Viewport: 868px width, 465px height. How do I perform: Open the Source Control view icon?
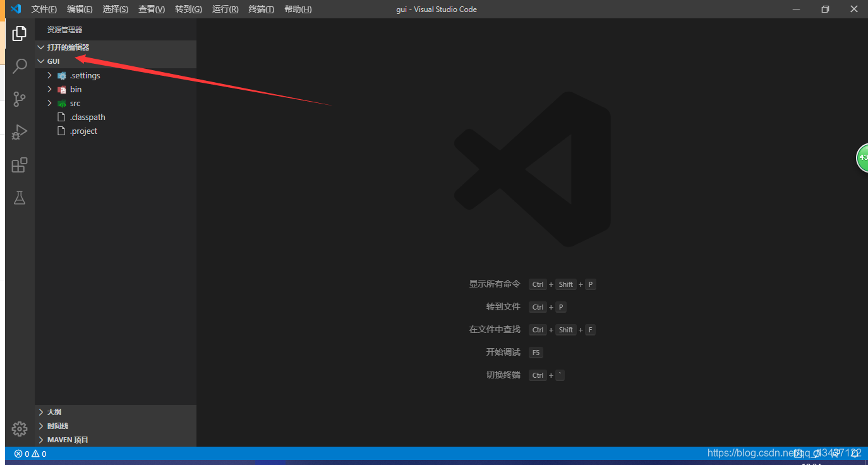(x=20, y=99)
